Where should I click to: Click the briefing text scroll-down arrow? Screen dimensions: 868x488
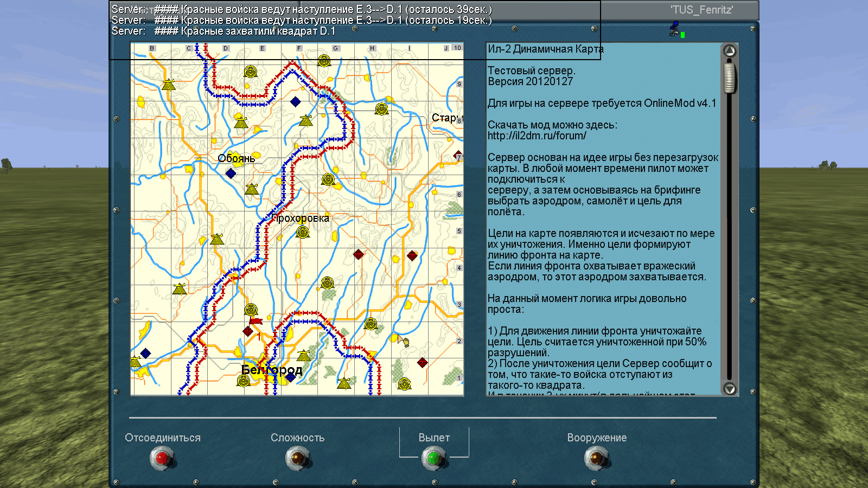730,388
